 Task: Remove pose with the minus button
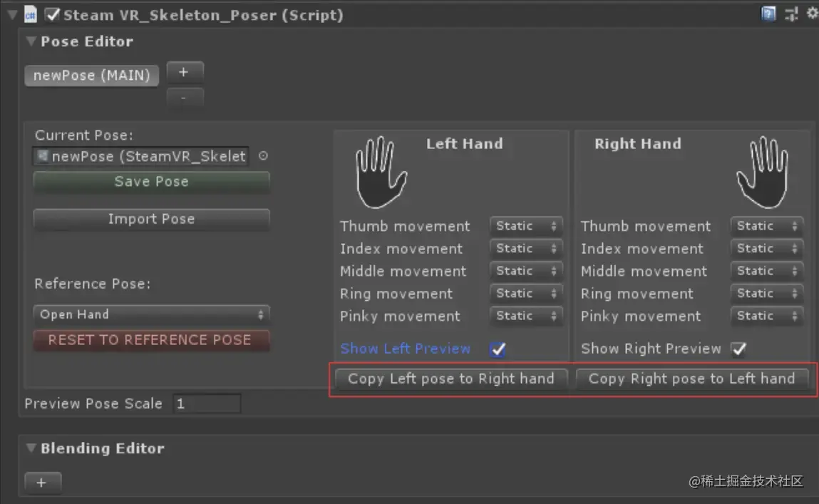185,97
